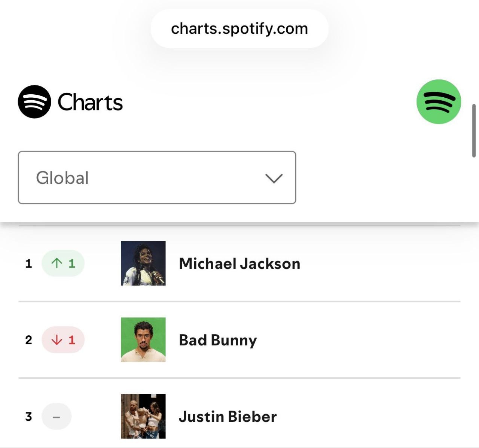Image resolution: width=479 pixels, height=448 pixels.
Task: Select rank number 2 in the chart row
Action: coord(29,340)
